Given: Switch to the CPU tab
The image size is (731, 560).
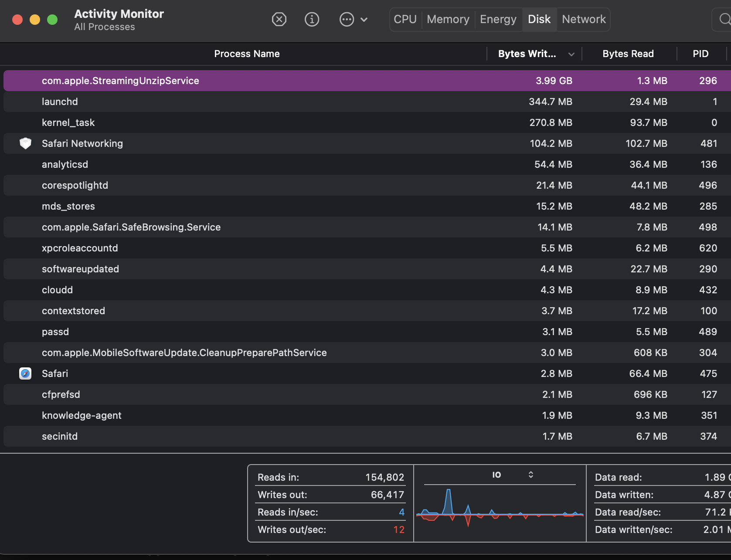Looking at the screenshot, I should (x=405, y=19).
